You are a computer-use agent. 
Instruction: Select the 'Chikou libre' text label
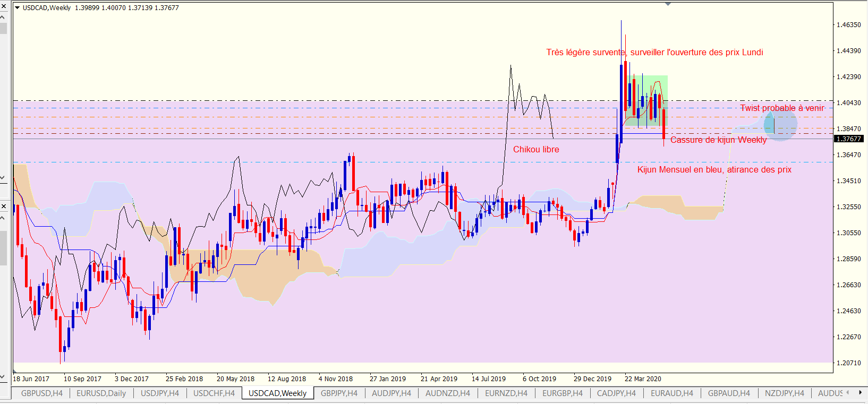click(x=536, y=150)
